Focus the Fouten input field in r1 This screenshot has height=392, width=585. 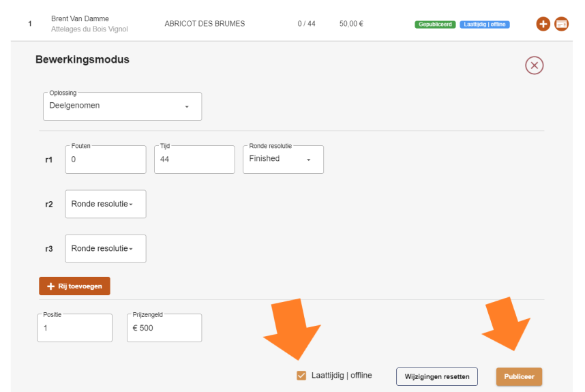pos(106,160)
